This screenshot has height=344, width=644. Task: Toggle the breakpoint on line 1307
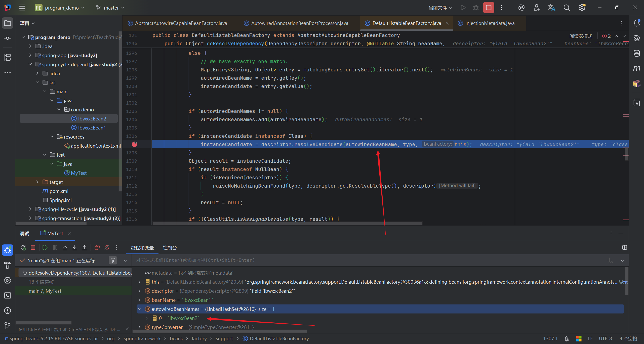point(135,144)
